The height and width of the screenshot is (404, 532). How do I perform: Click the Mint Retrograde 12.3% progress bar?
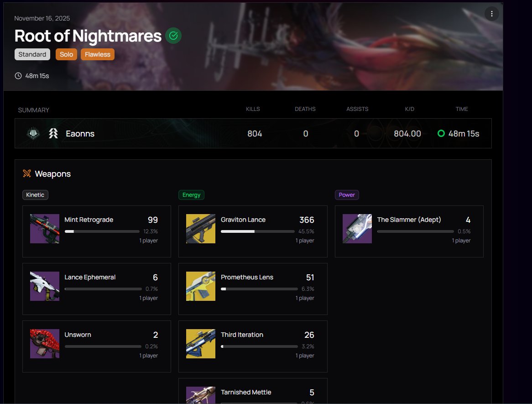(102, 231)
